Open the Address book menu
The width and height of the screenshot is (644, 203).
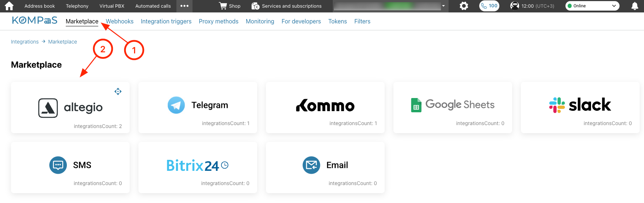click(39, 6)
